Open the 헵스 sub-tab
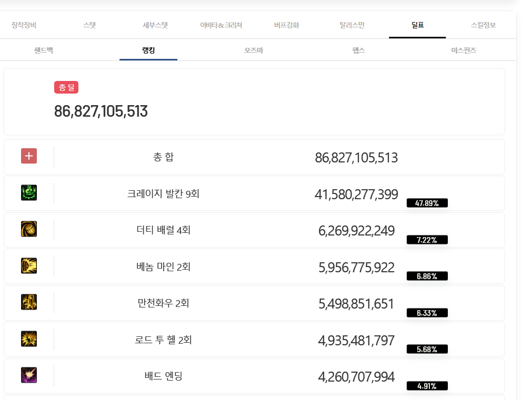Viewport: 532px width, 400px height. [358, 50]
